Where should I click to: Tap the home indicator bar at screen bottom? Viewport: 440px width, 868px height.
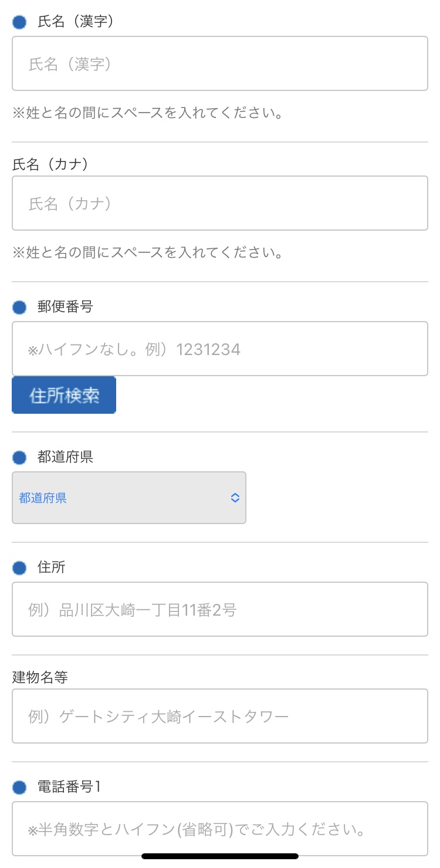(220, 856)
